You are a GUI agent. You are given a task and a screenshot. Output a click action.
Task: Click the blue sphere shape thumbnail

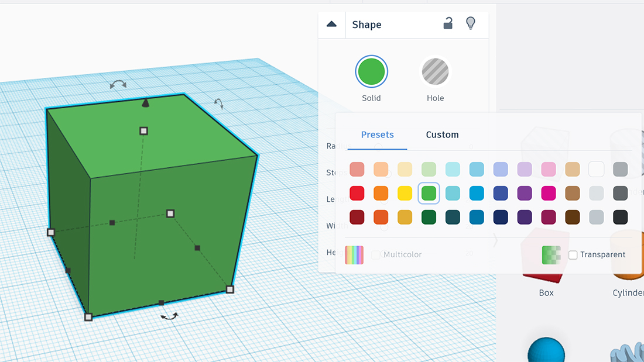click(x=546, y=351)
